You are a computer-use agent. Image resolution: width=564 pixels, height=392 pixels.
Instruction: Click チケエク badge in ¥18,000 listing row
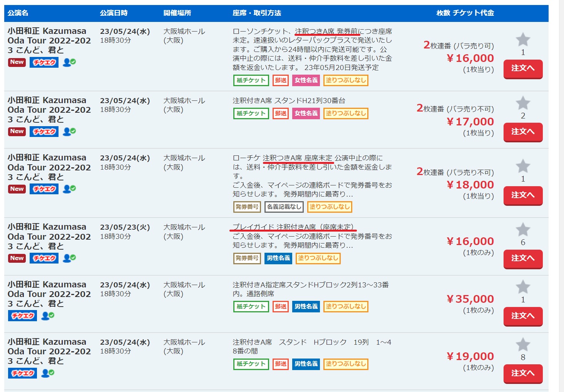pyautogui.click(x=44, y=189)
